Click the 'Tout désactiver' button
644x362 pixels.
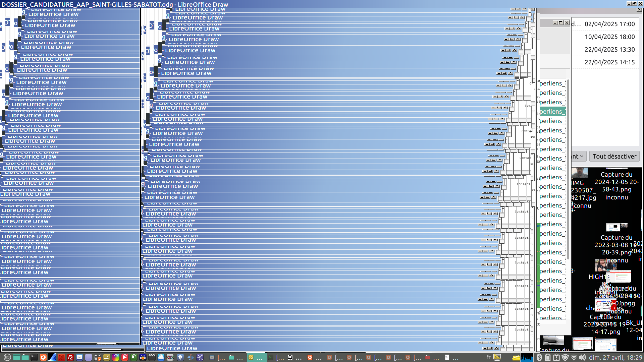click(614, 156)
